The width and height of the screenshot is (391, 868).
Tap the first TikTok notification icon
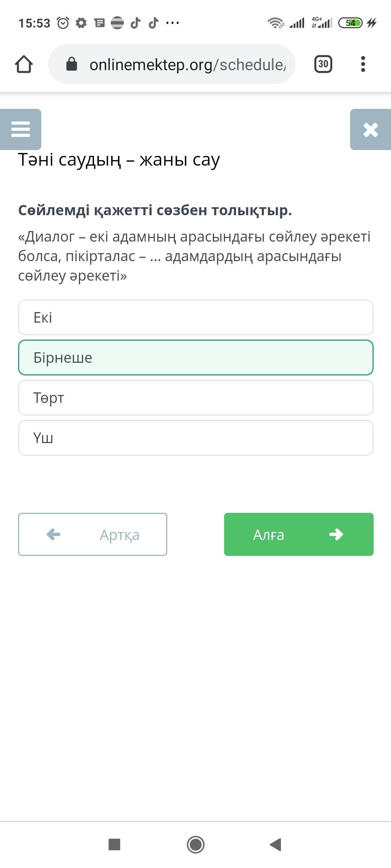(135, 23)
